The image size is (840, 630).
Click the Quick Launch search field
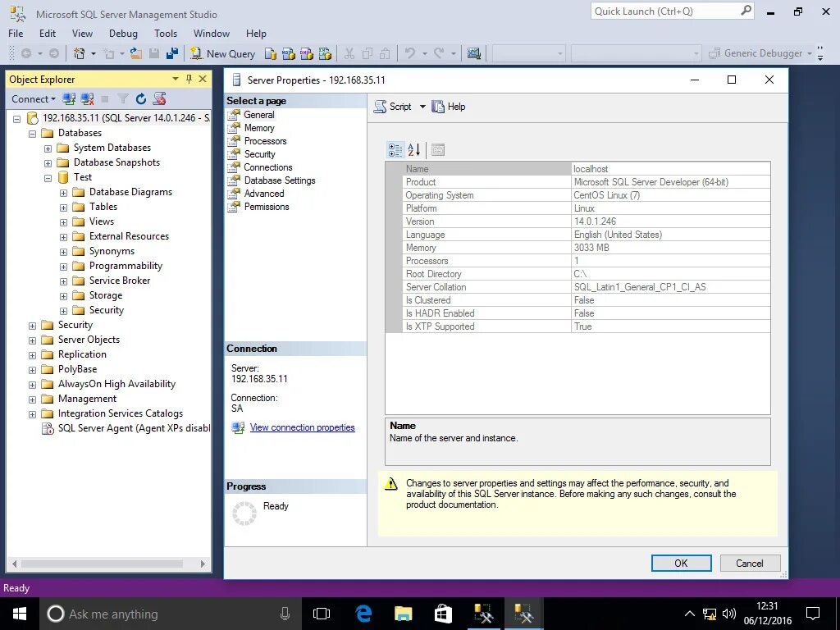[673, 11]
